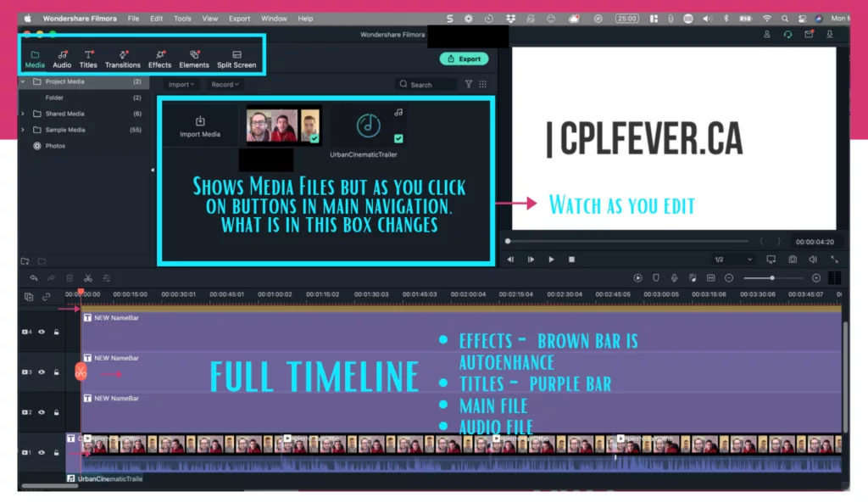Screen dimensions: 868x503
Task: Select the Split Screen tab
Action: [x=236, y=59]
